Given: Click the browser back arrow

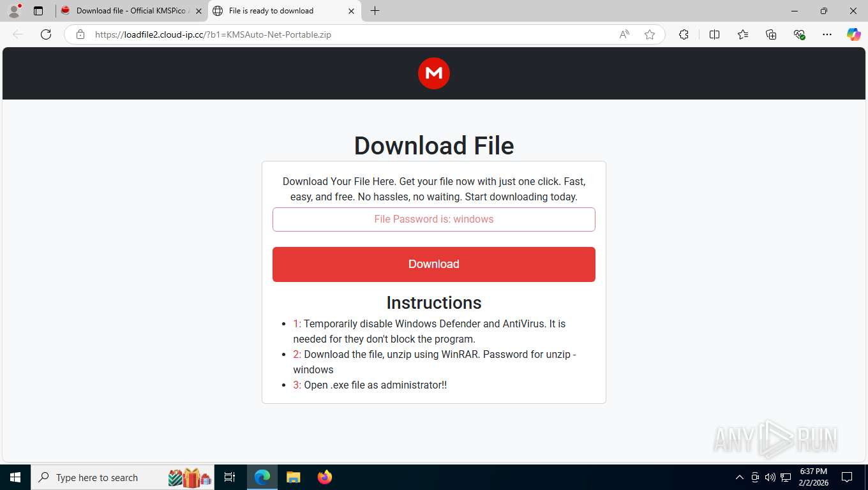Looking at the screenshot, I should click(18, 34).
